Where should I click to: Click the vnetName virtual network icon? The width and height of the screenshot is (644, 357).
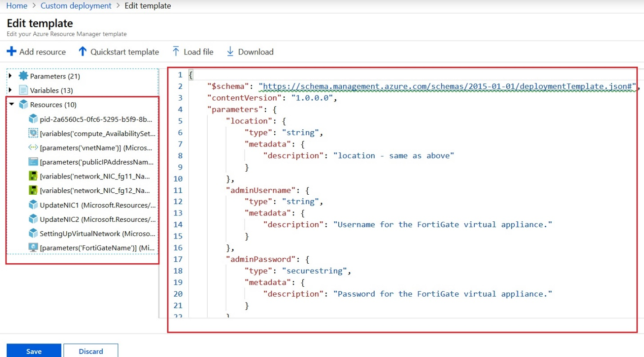(33, 147)
